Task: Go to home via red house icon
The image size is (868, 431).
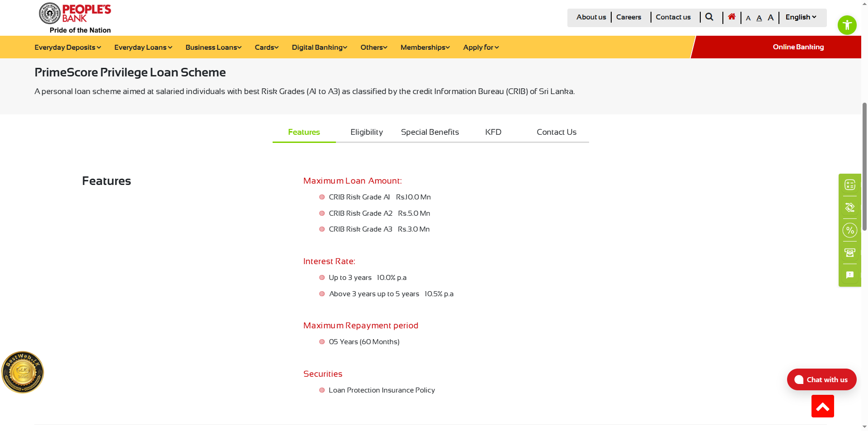Action: point(731,17)
